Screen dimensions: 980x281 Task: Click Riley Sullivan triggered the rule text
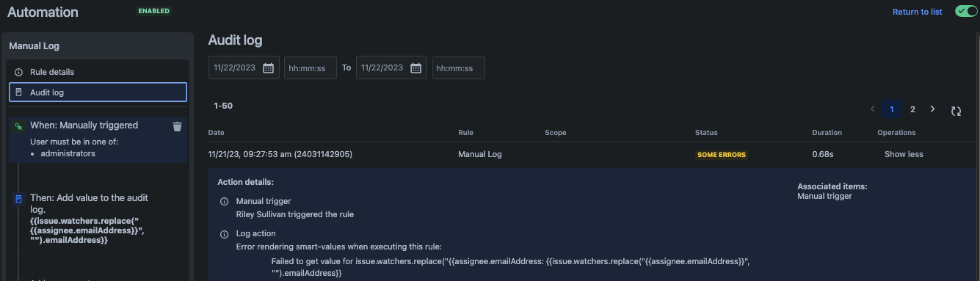(x=295, y=214)
